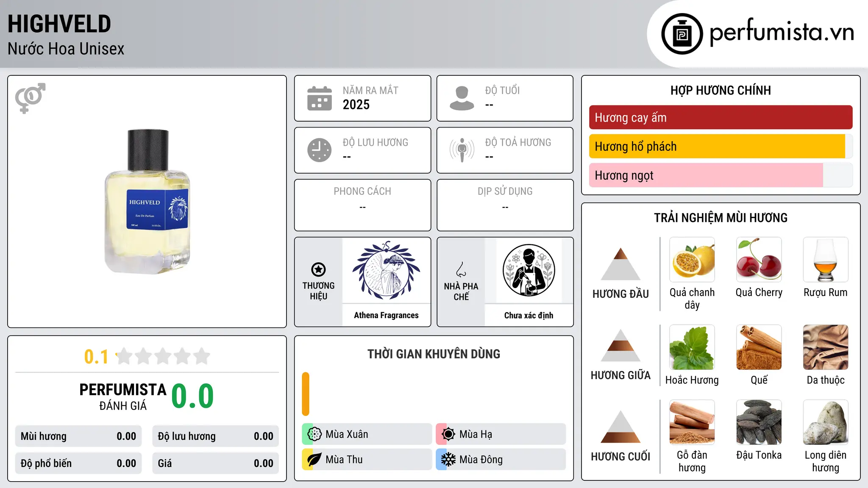Click the Da thuộc note name
The height and width of the screenshot is (488, 868).
pos(826,380)
